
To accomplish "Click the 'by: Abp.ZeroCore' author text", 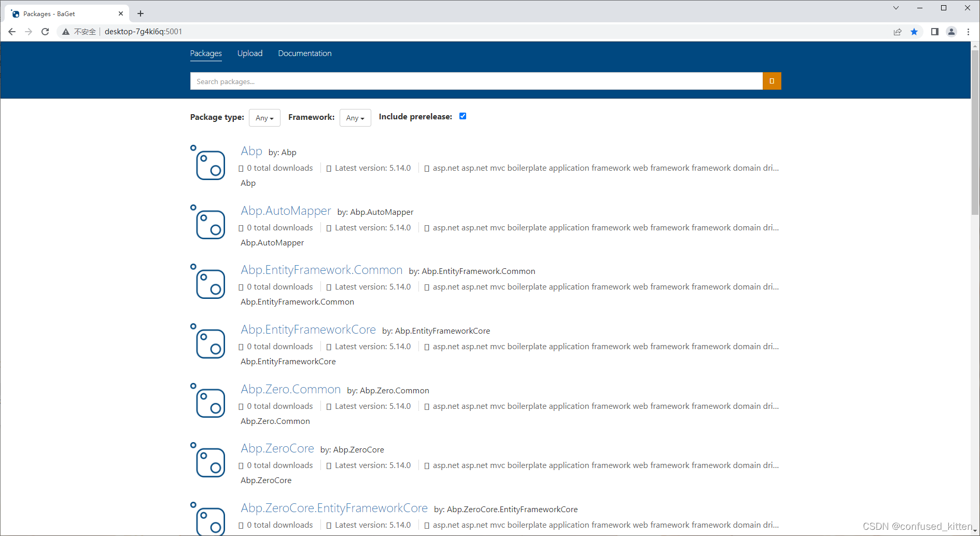I will tap(352, 450).
